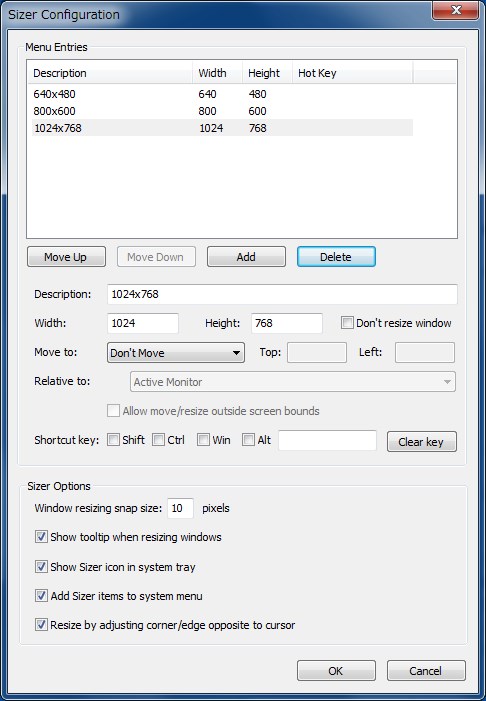Add a new menu entry
Screen dimensions: 486x701
tap(246, 257)
